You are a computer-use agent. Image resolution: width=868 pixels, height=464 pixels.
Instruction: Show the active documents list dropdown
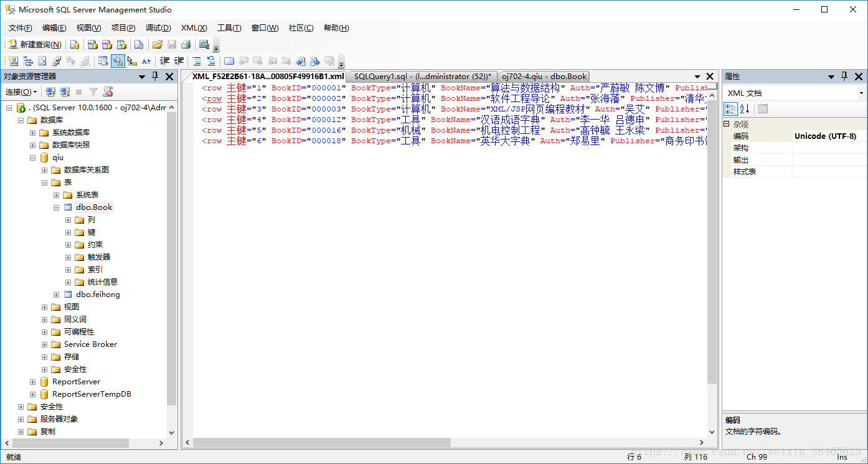pyautogui.click(x=697, y=77)
